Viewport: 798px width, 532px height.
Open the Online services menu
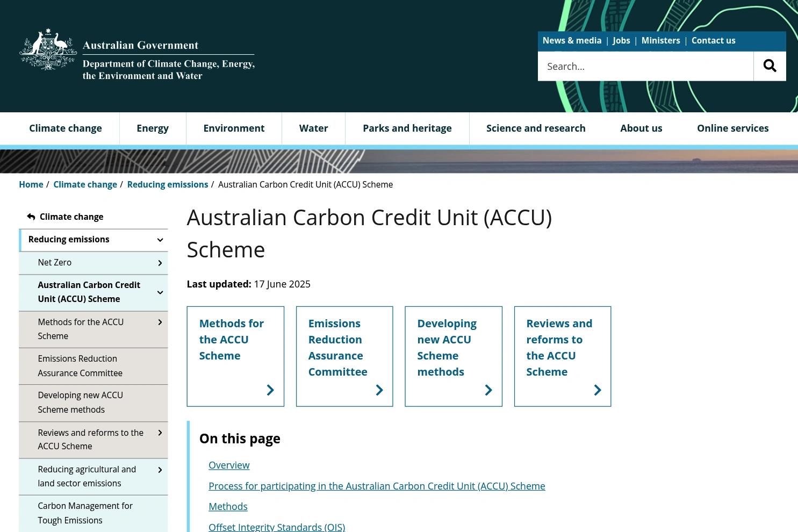tap(732, 128)
